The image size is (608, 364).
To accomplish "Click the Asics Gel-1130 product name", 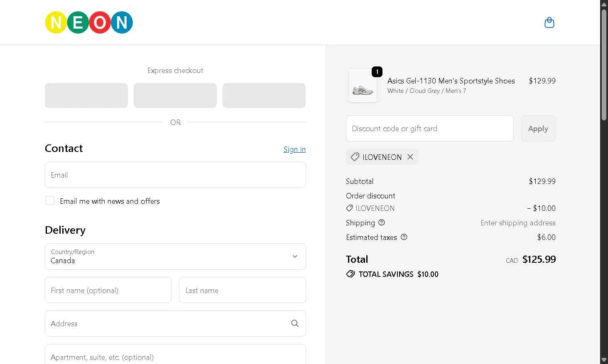I will point(451,81).
